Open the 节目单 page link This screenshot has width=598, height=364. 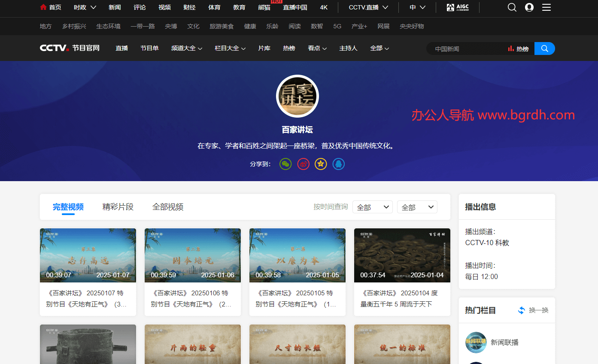(149, 48)
